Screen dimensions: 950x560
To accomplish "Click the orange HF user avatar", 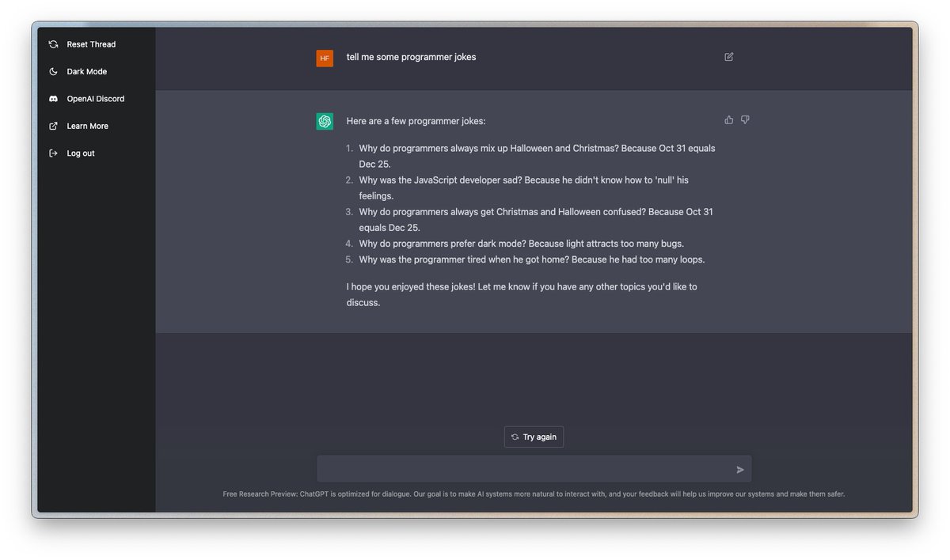I will click(x=325, y=58).
